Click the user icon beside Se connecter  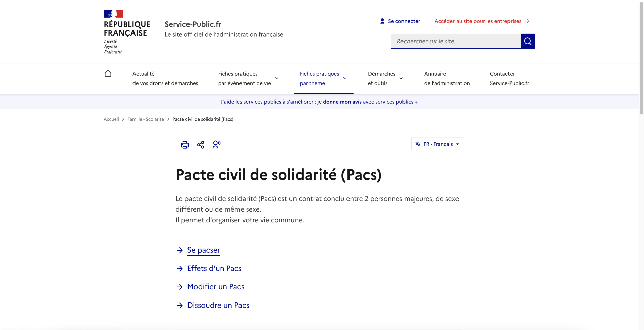pos(382,21)
